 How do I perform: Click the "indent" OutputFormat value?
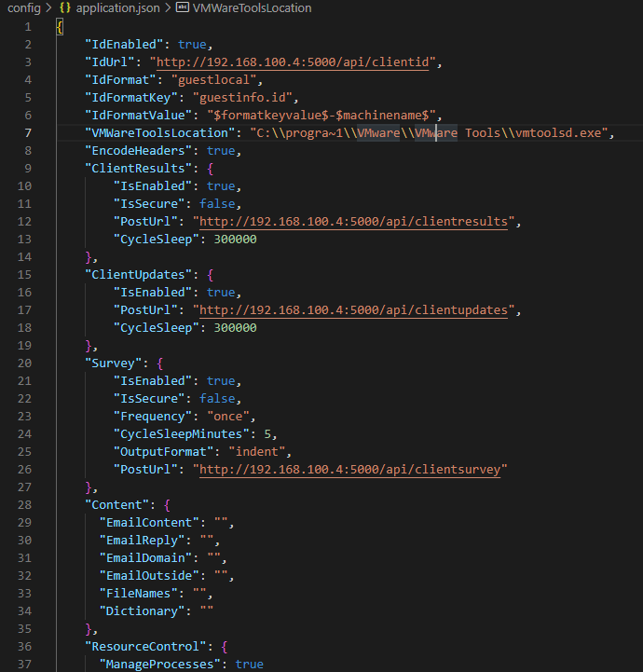(256, 452)
